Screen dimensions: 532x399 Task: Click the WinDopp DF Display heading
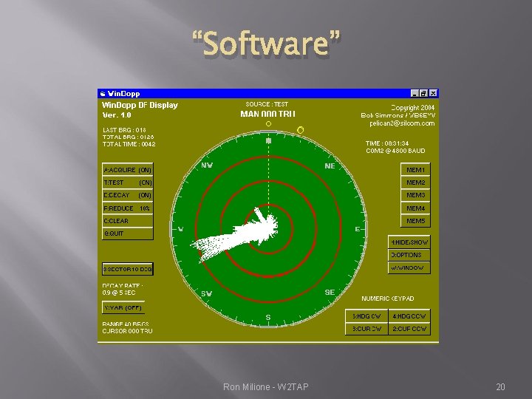(140, 105)
